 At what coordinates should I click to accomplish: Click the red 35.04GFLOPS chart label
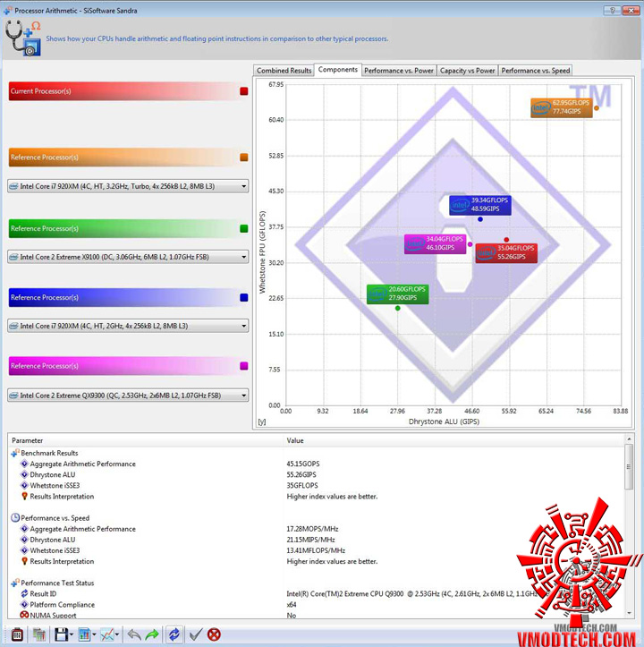pos(506,252)
